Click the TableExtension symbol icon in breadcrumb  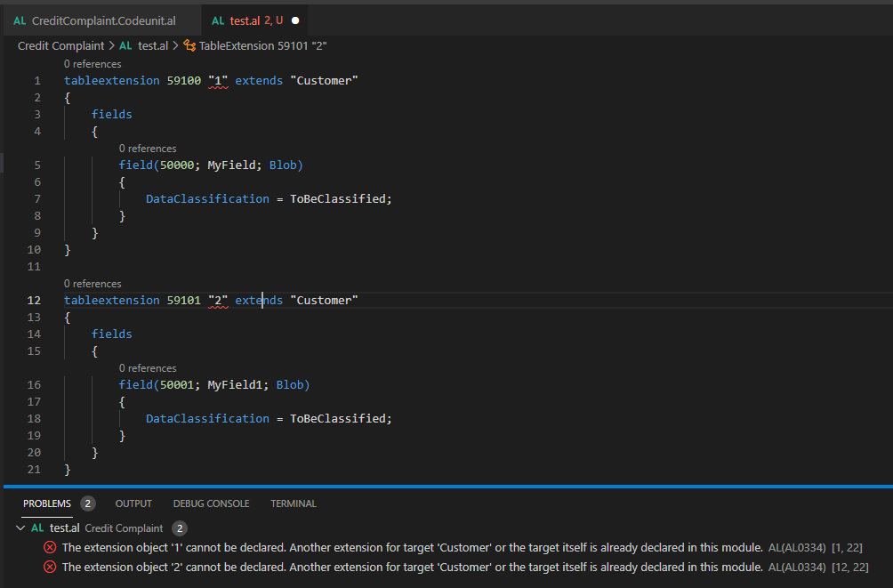189,45
